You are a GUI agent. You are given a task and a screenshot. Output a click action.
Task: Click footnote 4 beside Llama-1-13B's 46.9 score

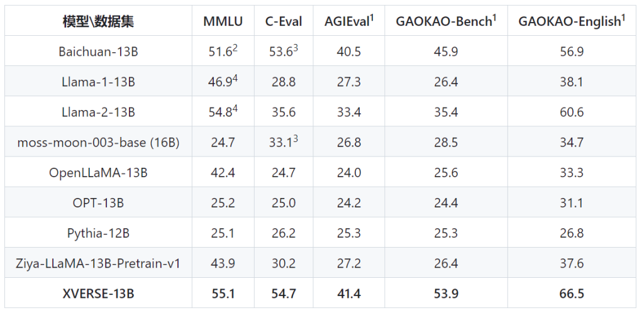click(x=235, y=78)
